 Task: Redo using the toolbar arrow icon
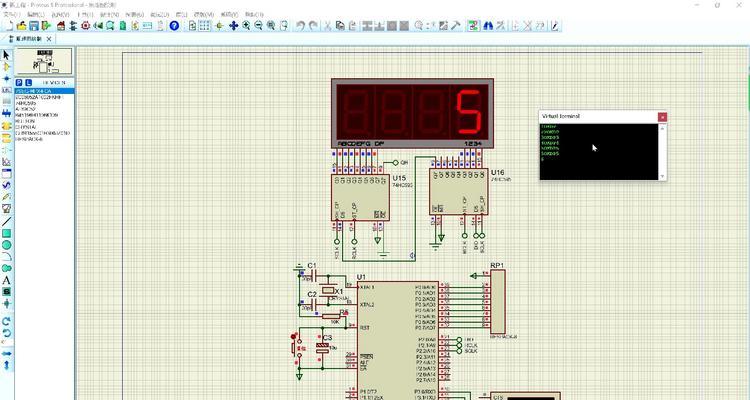click(313, 25)
